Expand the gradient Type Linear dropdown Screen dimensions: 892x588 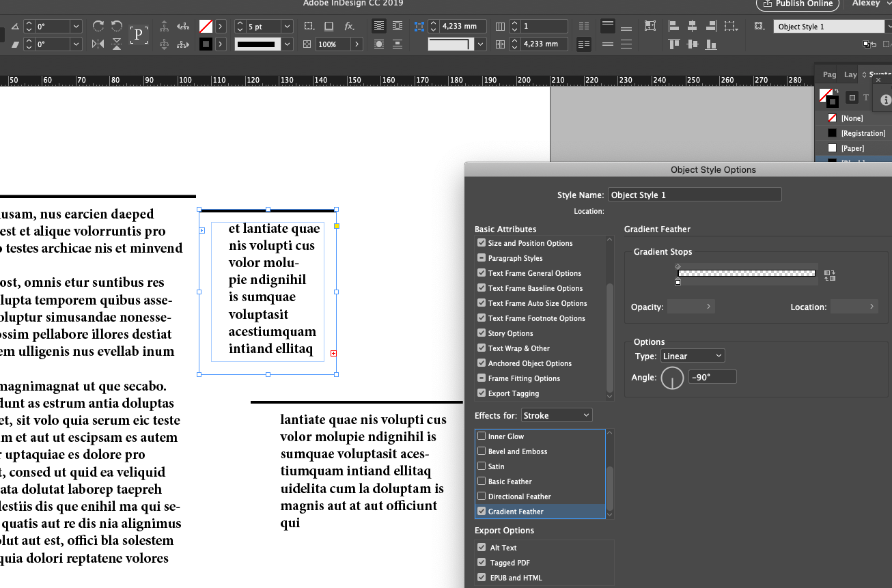(x=692, y=356)
